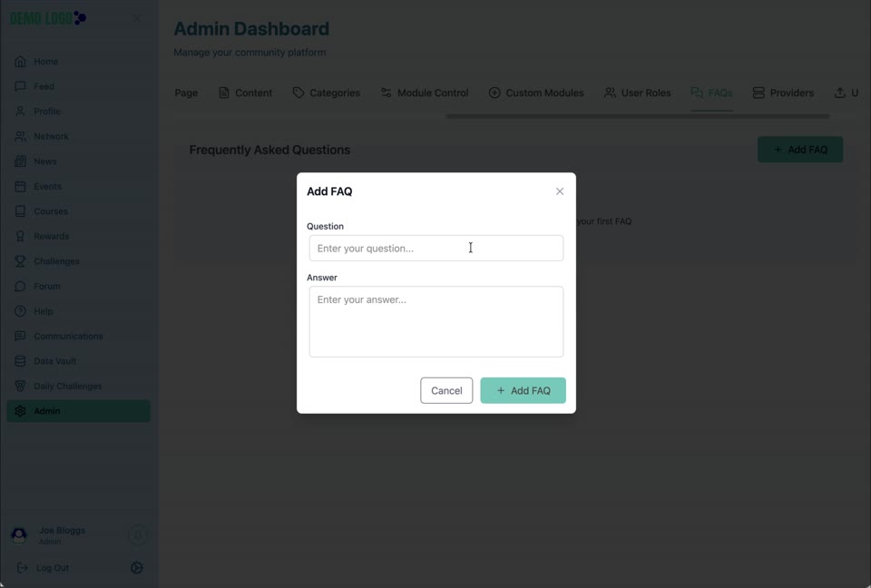871x588 pixels.
Task: Click the Daily Challenges label
Action: [68, 387]
